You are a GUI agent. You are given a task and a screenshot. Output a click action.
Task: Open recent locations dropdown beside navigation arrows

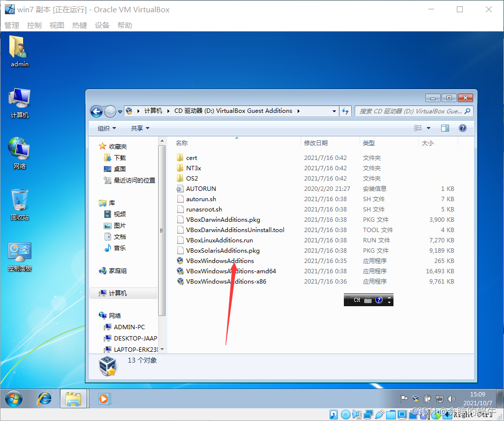pyautogui.click(x=120, y=112)
